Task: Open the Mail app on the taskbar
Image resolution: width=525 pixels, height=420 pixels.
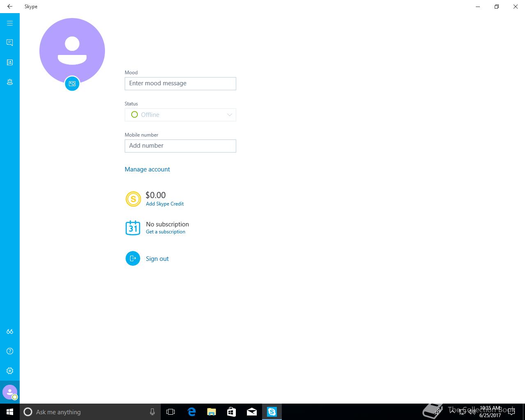Action: [x=252, y=412]
